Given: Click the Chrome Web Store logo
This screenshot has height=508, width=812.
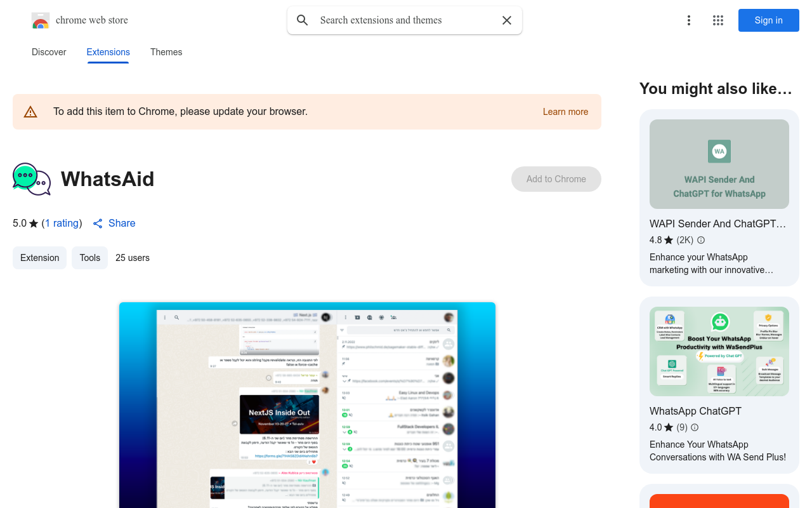Looking at the screenshot, I should (41, 21).
